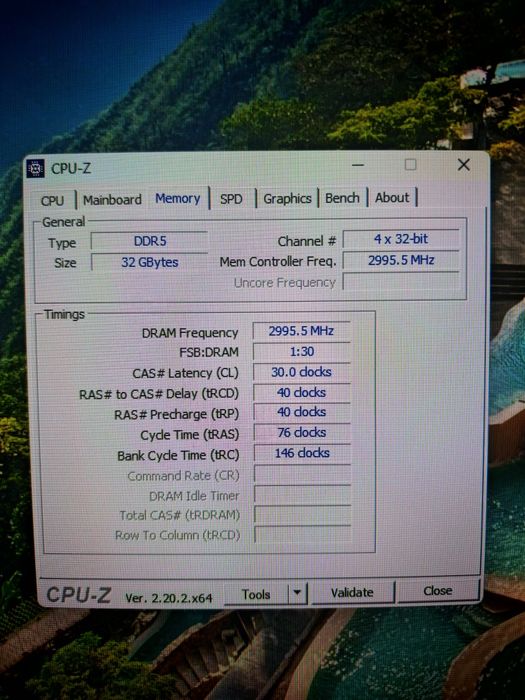
Task: Go to the Bench tab
Action: (x=342, y=198)
